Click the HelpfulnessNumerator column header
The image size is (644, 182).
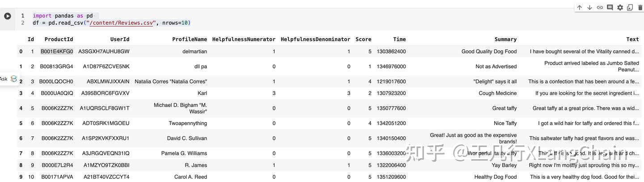tap(244, 39)
